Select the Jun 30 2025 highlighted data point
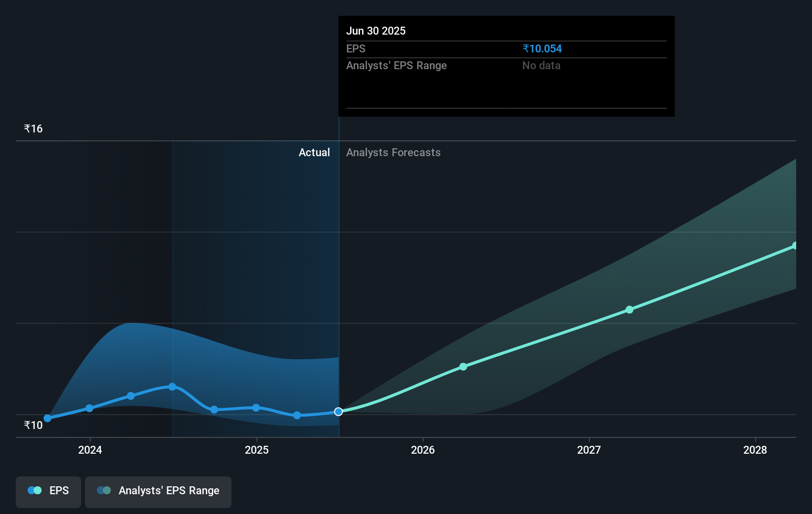 click(338, 412)
